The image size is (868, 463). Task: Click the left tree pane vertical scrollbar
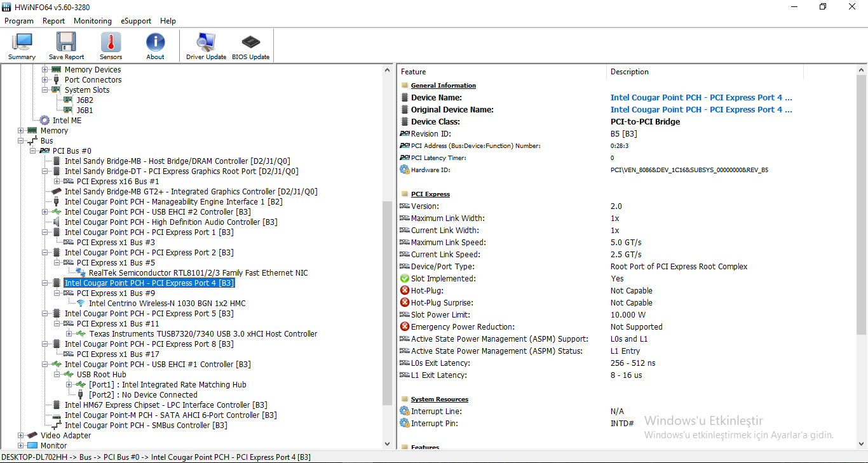point(388,303)
